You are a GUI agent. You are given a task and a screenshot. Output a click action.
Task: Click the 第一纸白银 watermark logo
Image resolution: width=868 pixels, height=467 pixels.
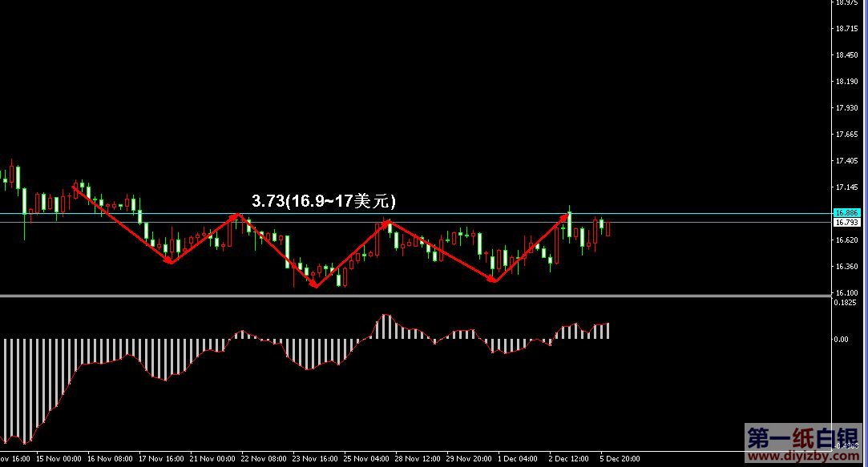[804, 438]
